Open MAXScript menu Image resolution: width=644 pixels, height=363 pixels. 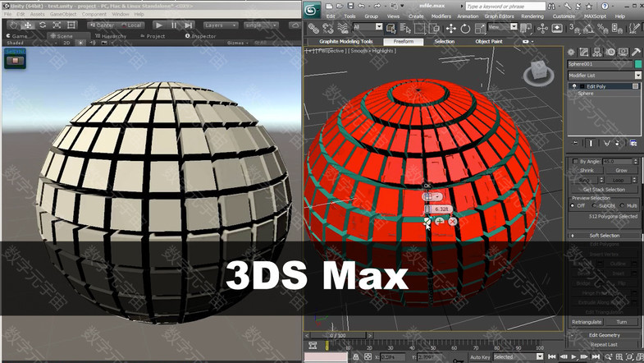pyautogui.click(x=595, y=16)
